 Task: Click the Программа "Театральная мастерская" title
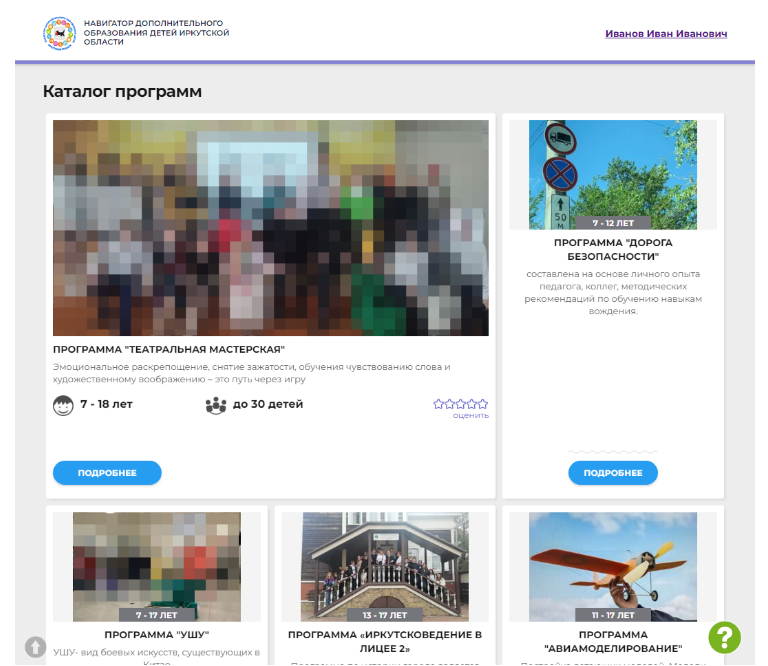coord(169,350)
